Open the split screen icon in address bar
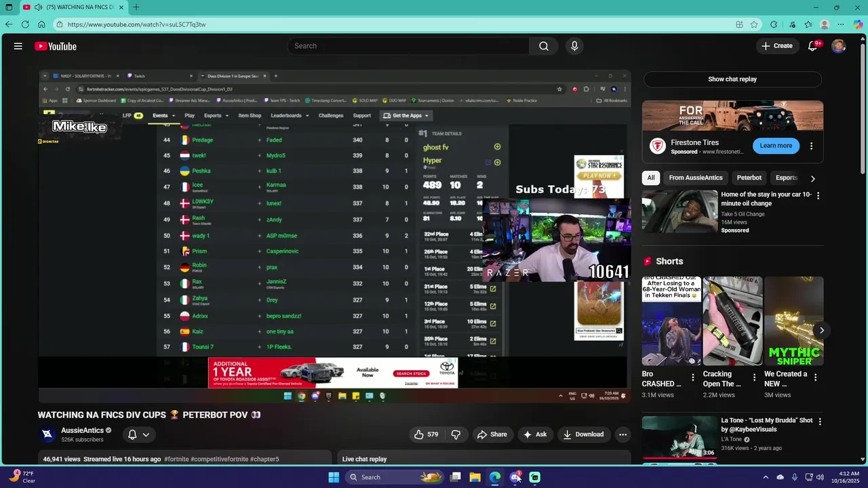The height and width of the screenshot is (488, 868). coord(739,24)
